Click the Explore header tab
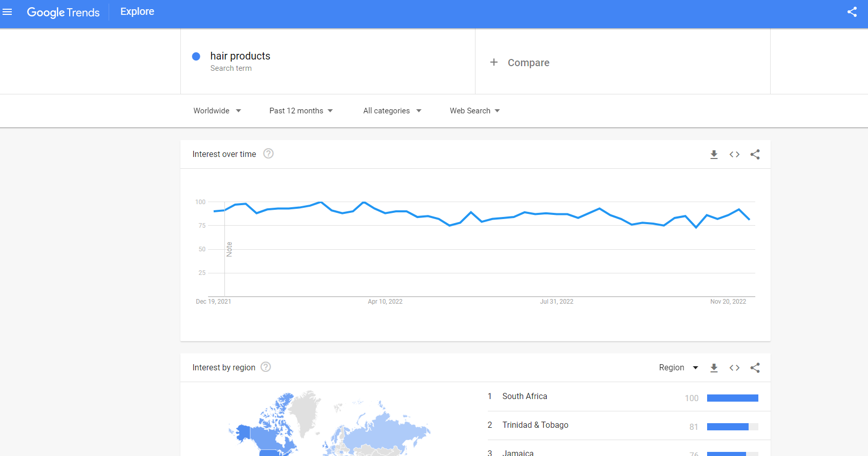This screenshot has width=868, height=456. tap(137, 12)
